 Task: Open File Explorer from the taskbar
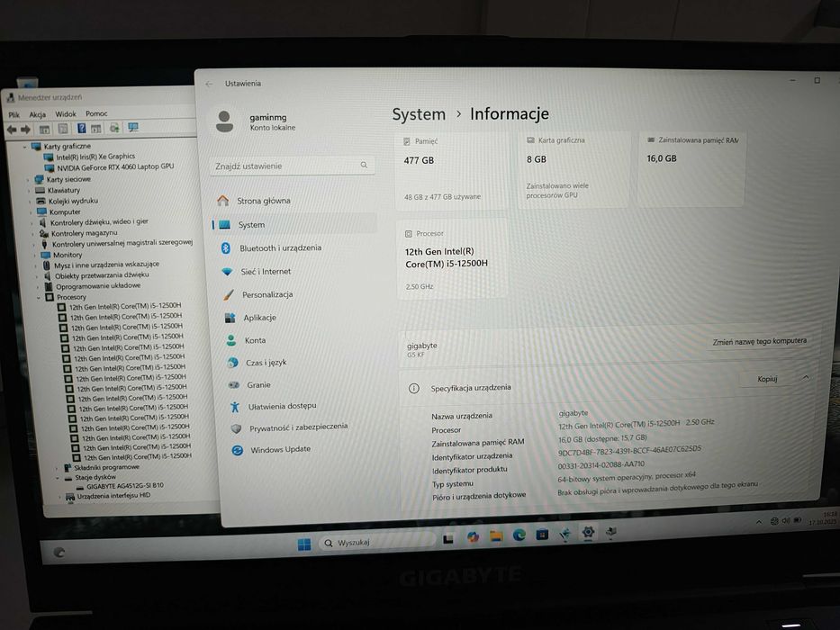[x=496, y=536]
